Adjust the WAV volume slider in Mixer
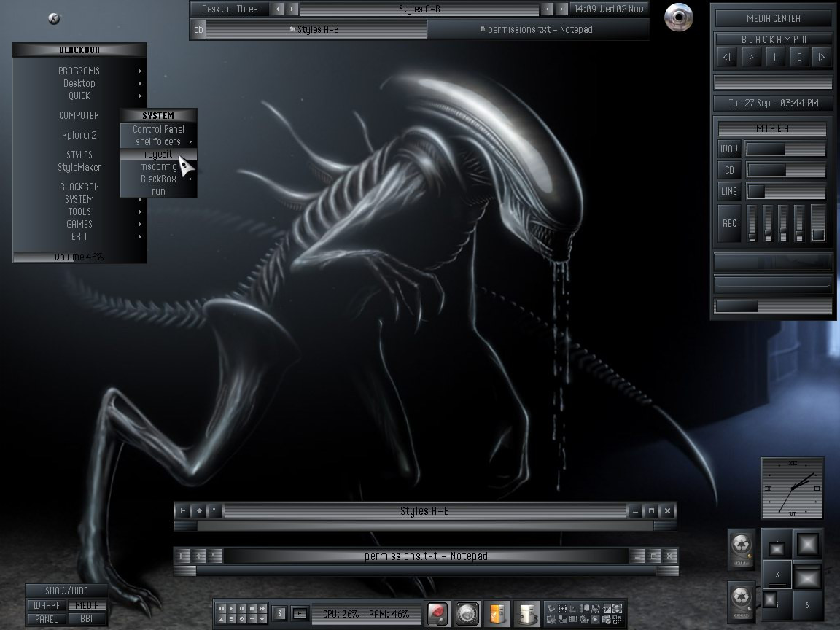Viewport: 840px width, 630px height. [x=785, y=149]
